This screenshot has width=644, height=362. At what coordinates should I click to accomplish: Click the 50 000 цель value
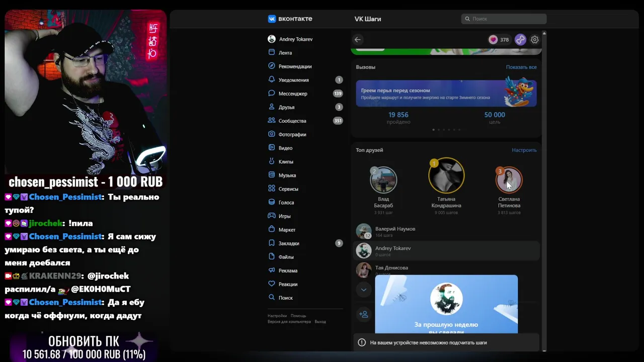(495, 115)
